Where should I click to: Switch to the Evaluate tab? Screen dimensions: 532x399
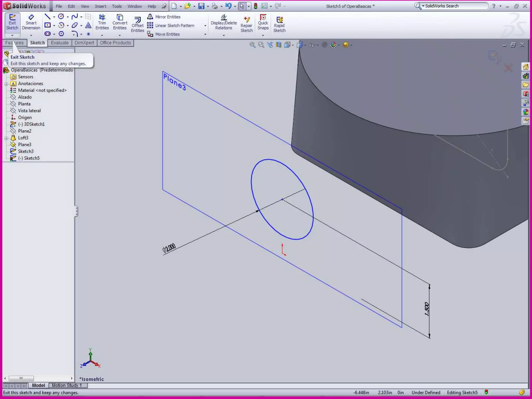[59, 43]
